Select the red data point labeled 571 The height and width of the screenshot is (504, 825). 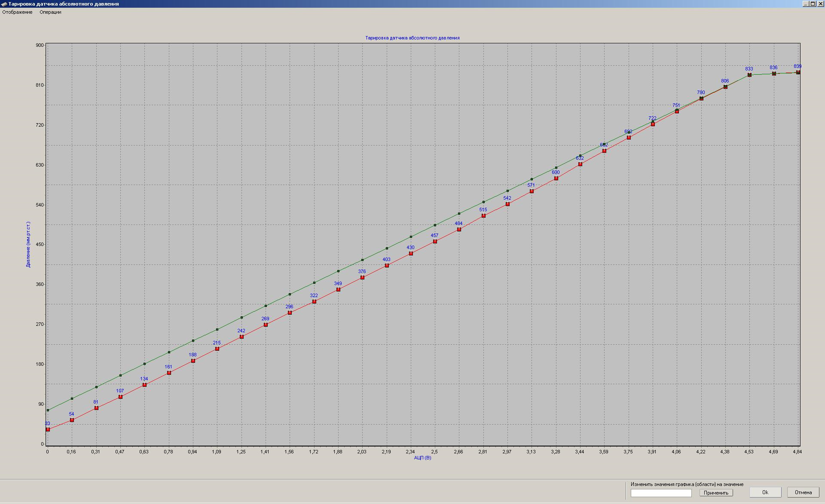[x=532, y=191]
